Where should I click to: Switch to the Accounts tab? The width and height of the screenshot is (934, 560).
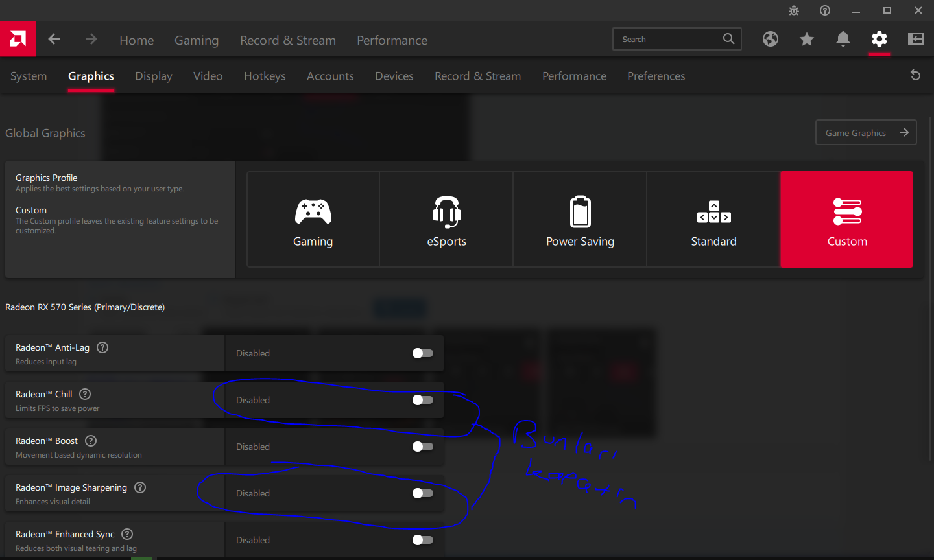click(x=330, y=76)
